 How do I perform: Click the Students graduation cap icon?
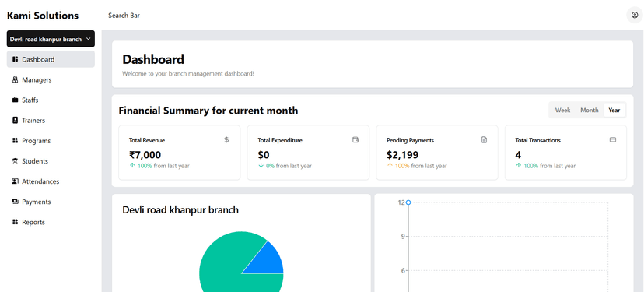16,161
